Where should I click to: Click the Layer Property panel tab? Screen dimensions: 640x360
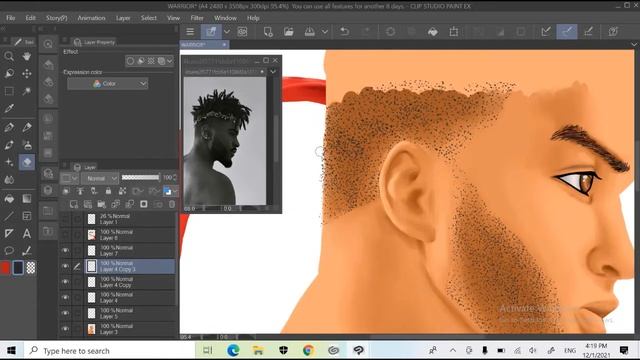(95, 42)
